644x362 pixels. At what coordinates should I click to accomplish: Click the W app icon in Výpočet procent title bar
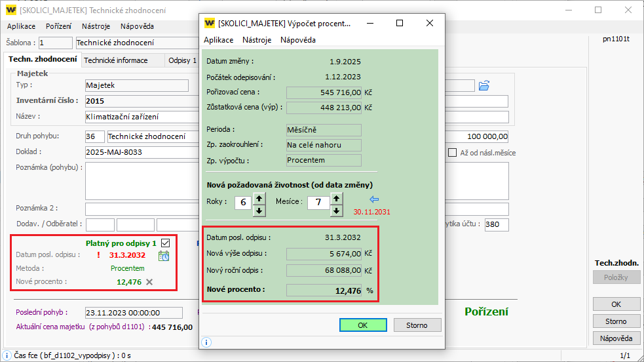pos(210,23)
